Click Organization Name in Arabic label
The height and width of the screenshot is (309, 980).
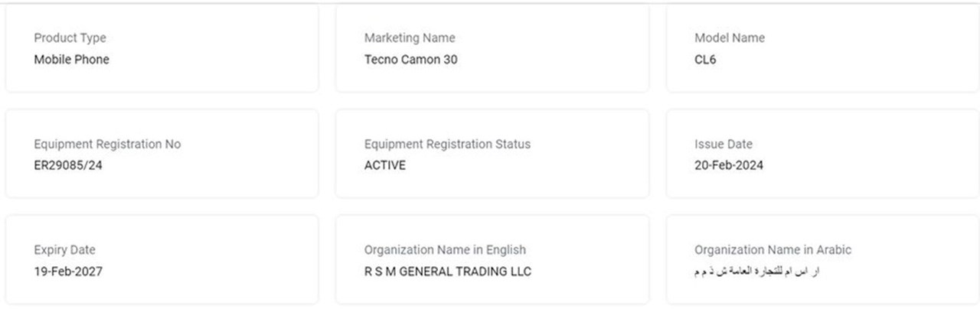773,250
